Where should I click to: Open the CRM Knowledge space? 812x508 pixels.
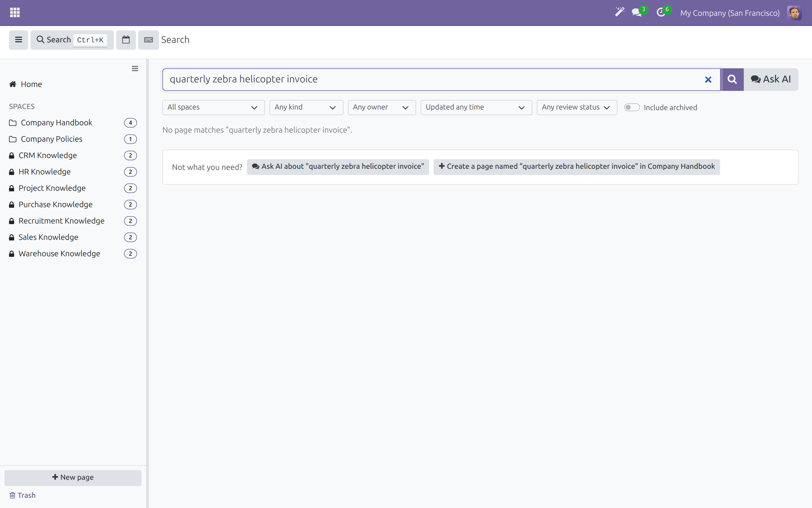[73, 156]
